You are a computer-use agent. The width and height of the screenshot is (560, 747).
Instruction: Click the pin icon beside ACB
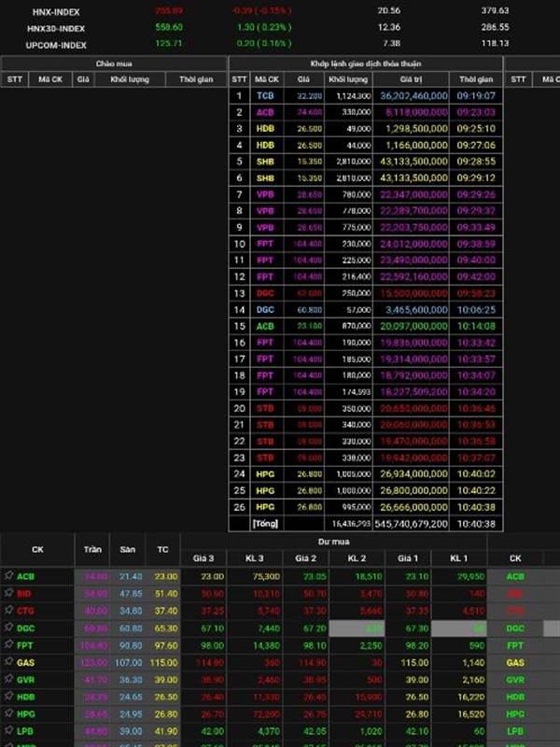[x=8, y=575]
